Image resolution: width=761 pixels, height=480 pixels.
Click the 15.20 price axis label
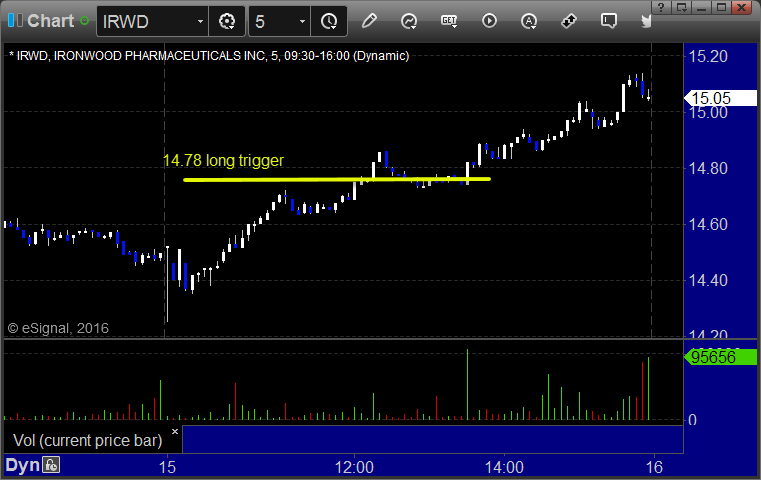coord(709,56)
